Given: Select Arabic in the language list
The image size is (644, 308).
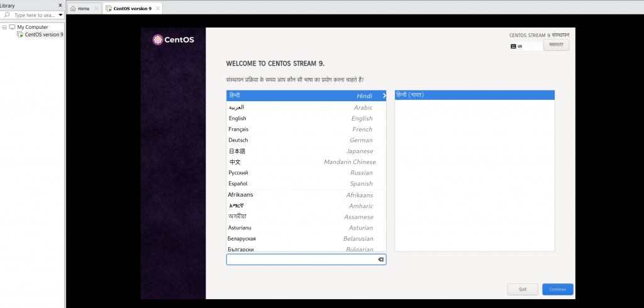Looking at the screenshot, I should [x=306, y=107].
